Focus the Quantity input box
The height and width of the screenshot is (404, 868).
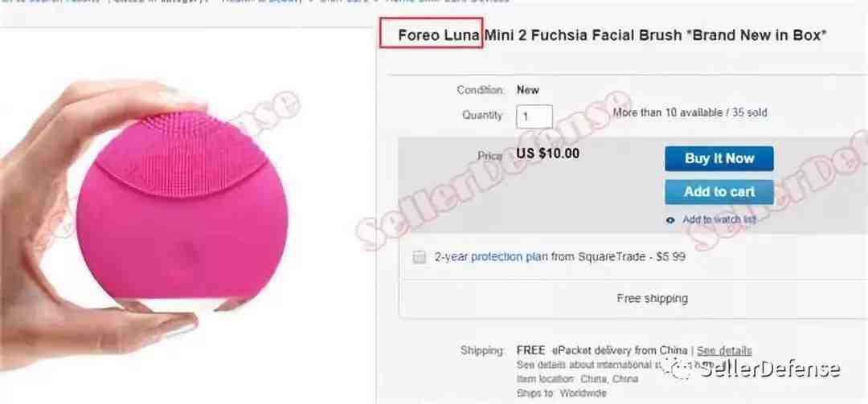pos(534,116)
